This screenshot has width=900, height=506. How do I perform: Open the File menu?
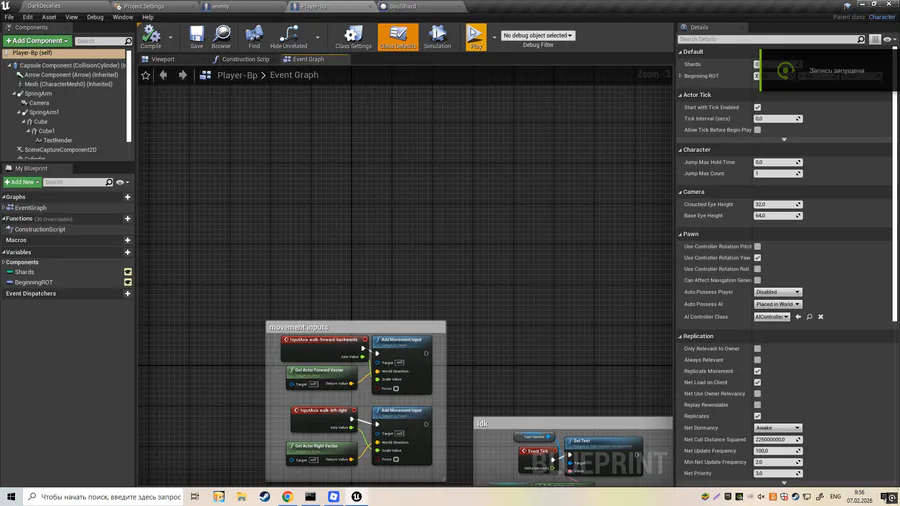pyautogui.click(x=9, y=17)
